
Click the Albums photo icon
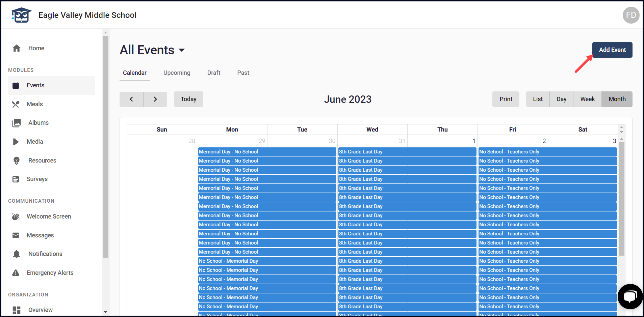tap(17, 123)
